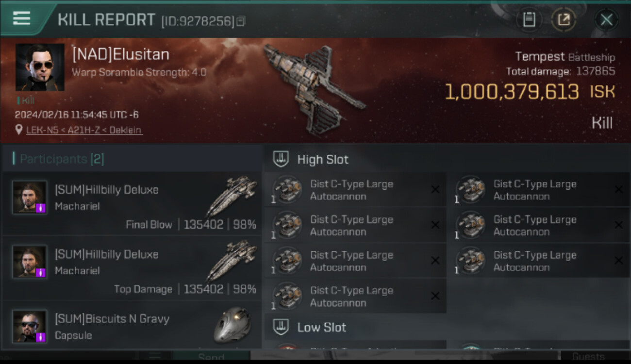Open the kill report clipboard icon
The width and height of the screenshot is (631, 364).
(x=529, y=19)
